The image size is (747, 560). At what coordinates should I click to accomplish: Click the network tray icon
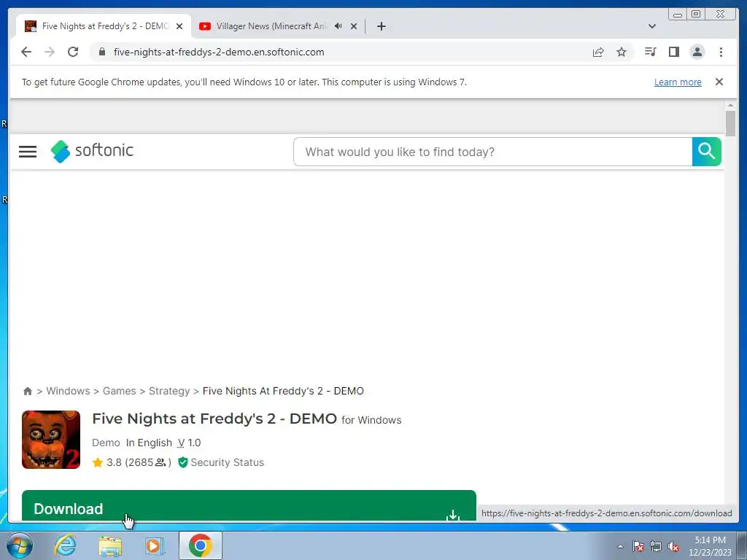click(656, 546)
